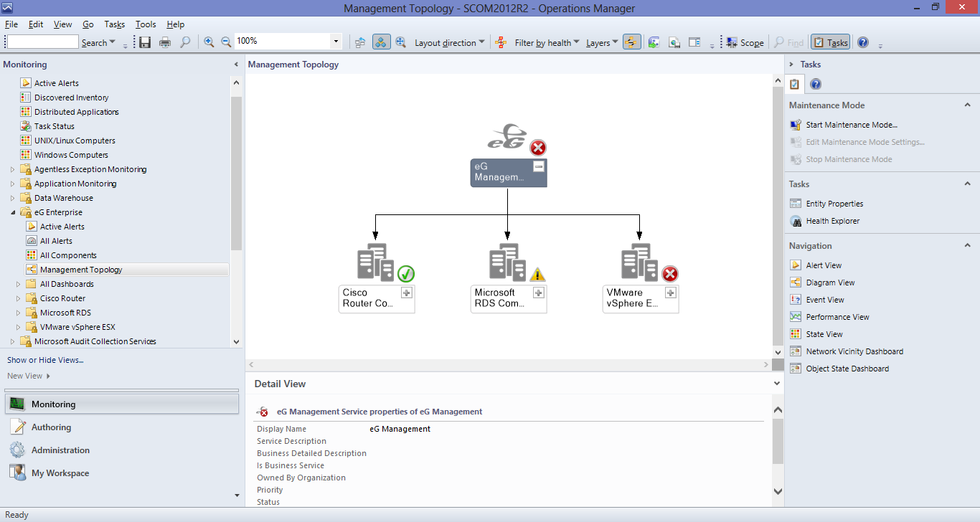
Task: Open the View menu
Action: [x=63, y=24]
